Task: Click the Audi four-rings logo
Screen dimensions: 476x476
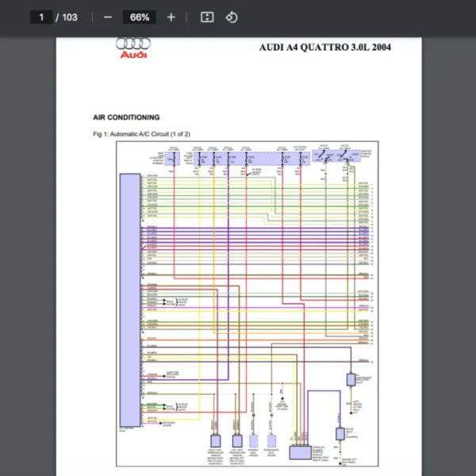Action: 133,44
